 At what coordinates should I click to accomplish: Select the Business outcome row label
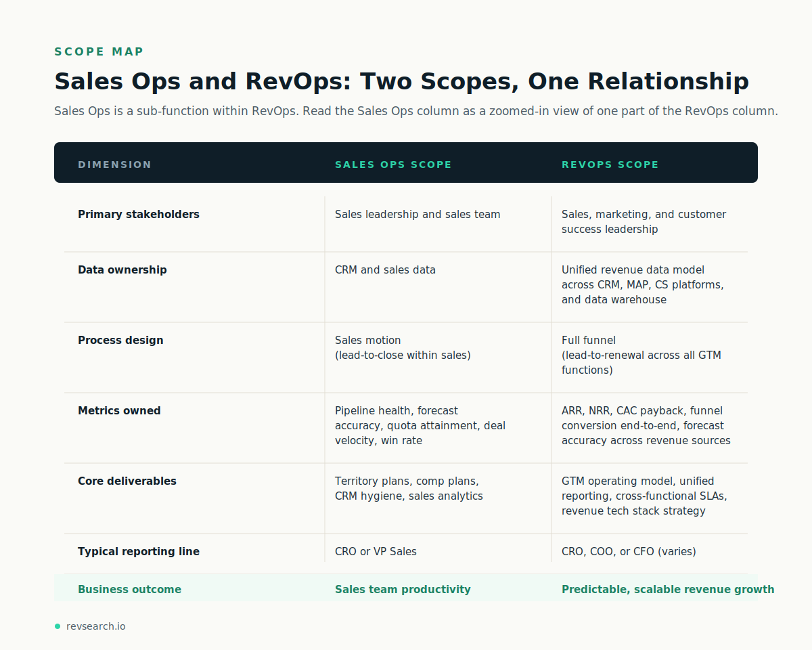(129, 589)
